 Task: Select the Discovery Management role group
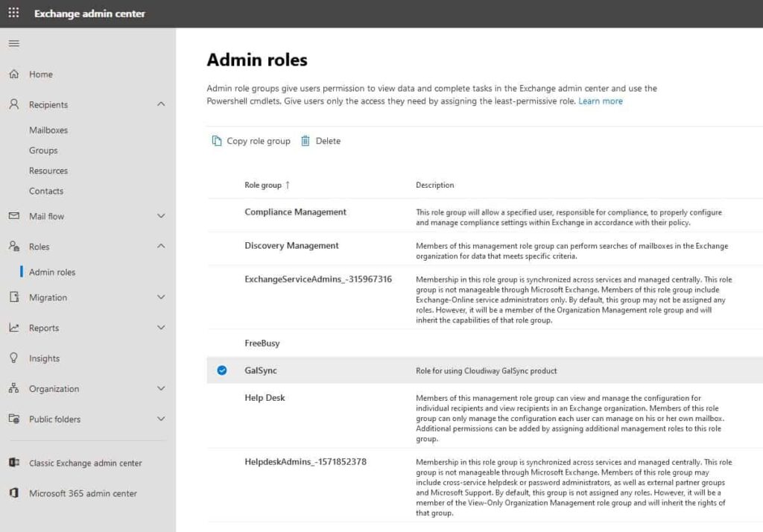tap(291, 245)
